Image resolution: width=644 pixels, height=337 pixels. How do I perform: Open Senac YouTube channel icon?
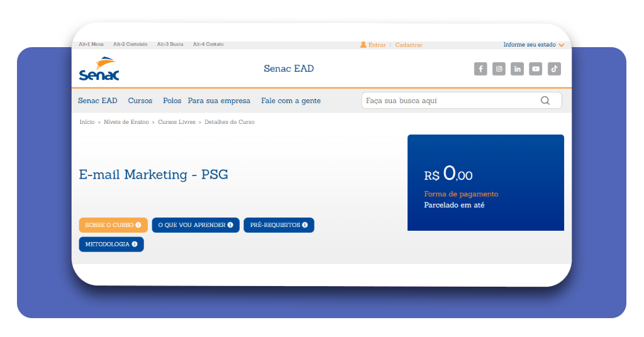click(536, 69)
